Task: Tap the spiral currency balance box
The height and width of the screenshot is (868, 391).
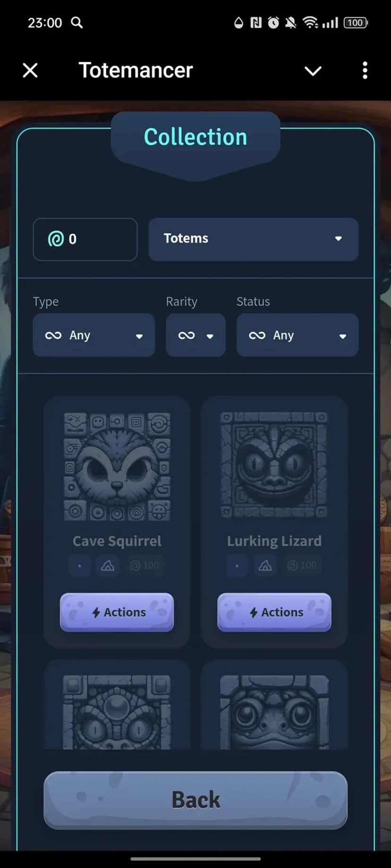Action: (x=85, y=239)
